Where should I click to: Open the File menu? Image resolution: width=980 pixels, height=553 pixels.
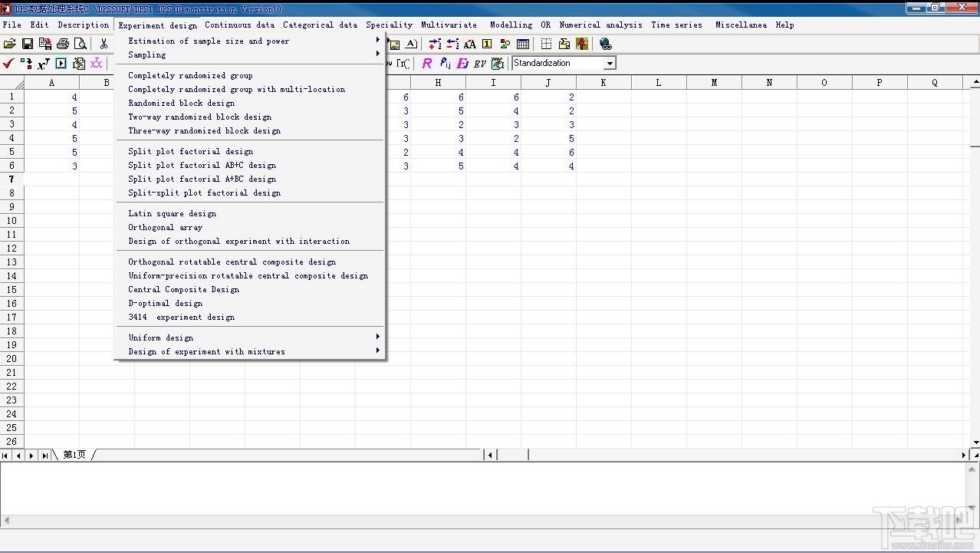[12, 25]
